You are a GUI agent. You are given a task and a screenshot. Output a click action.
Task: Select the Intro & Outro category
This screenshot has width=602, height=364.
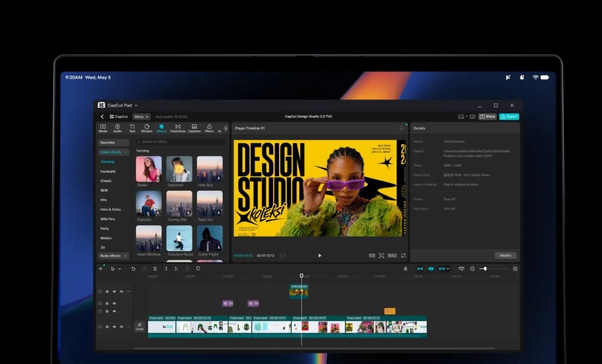110,209
